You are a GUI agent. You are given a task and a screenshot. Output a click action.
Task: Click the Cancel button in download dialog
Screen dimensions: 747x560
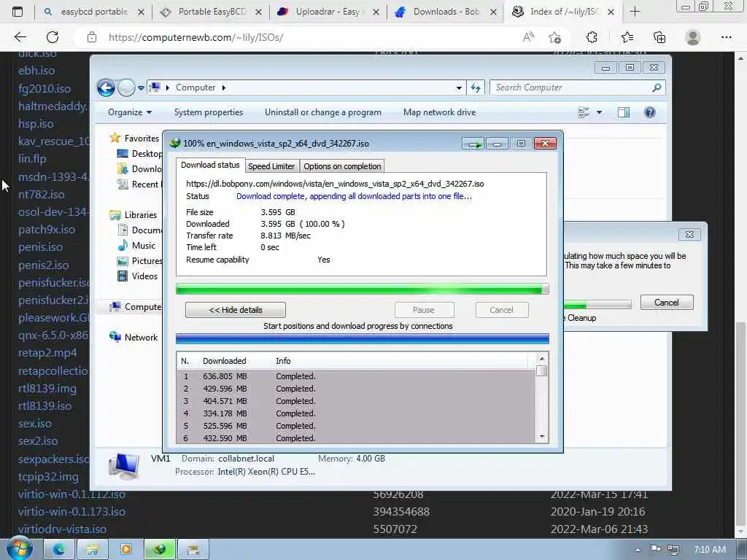pos(501,310)
